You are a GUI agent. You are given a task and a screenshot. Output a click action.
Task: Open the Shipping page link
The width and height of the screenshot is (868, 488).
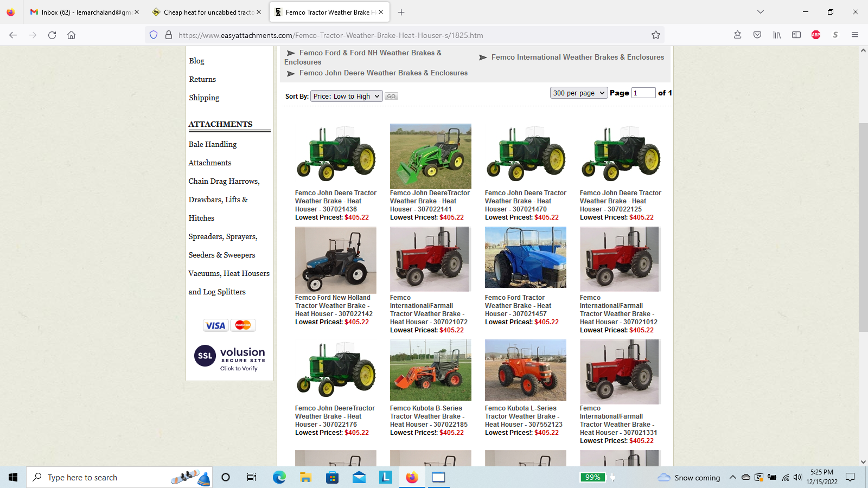204,98
